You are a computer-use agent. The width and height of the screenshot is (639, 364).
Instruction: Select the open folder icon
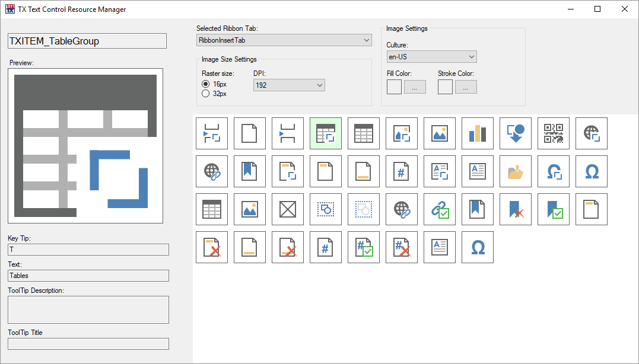(515, 171)
